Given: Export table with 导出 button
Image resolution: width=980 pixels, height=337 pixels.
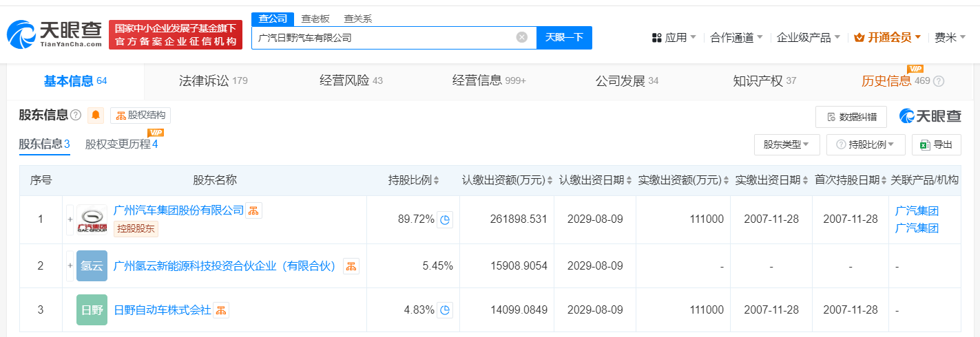Looking at the screenshot, I should coord(936,144).
